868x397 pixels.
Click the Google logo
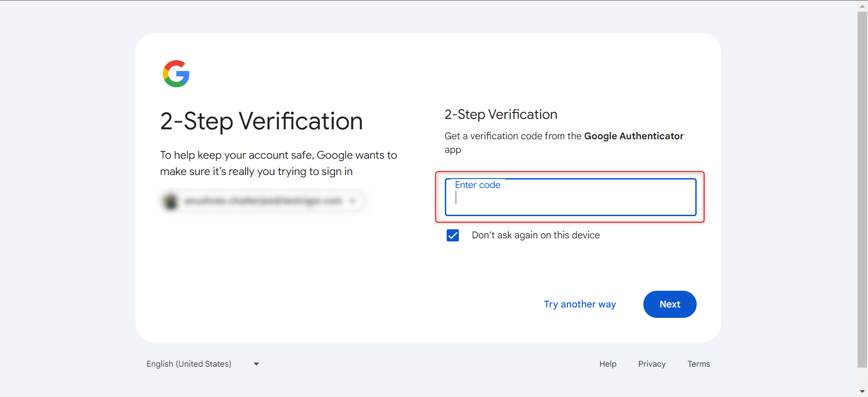[176, 74]
